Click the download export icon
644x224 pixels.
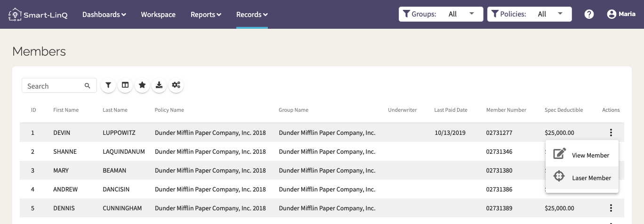click(x=159, y=85)
